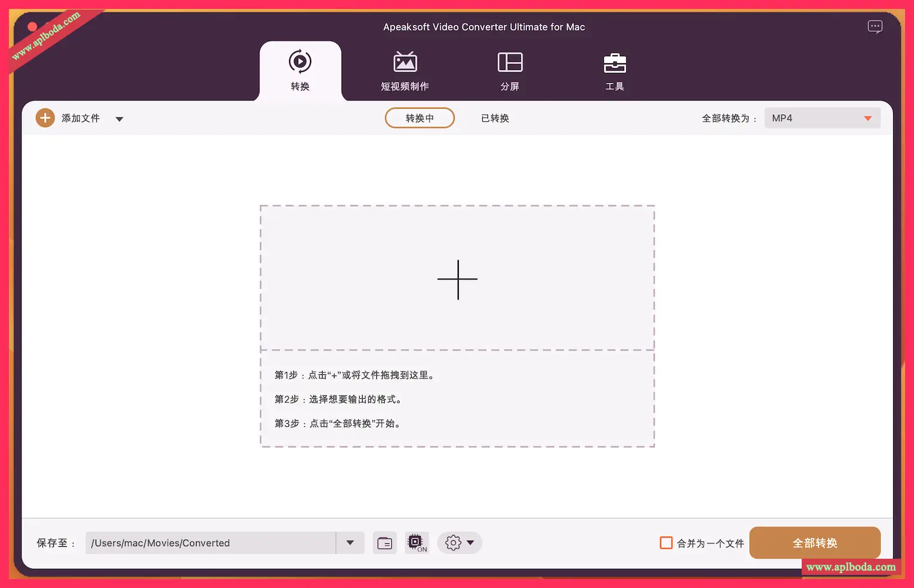The width and height of the screenshot is (914, 588).
Task: Click the Convert tab circular play icon
Action: click(x=300, y=62)
